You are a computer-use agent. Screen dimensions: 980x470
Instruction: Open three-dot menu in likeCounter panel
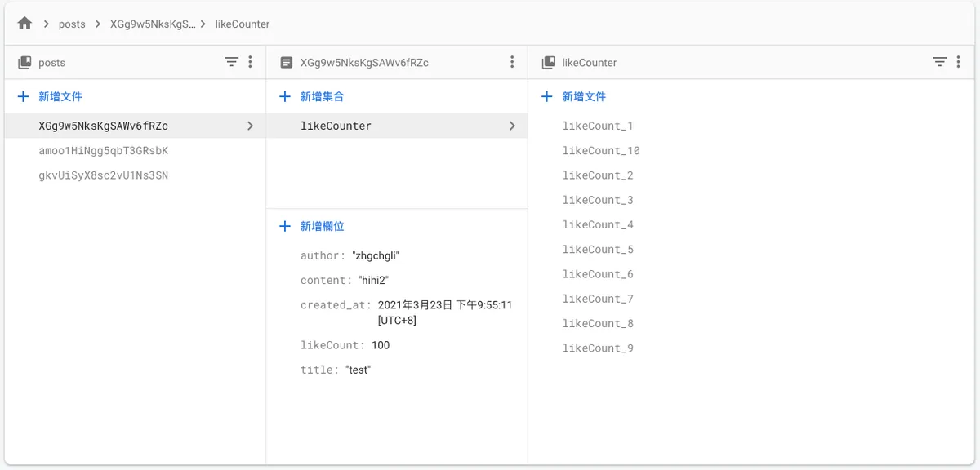[x=960, y=62]
